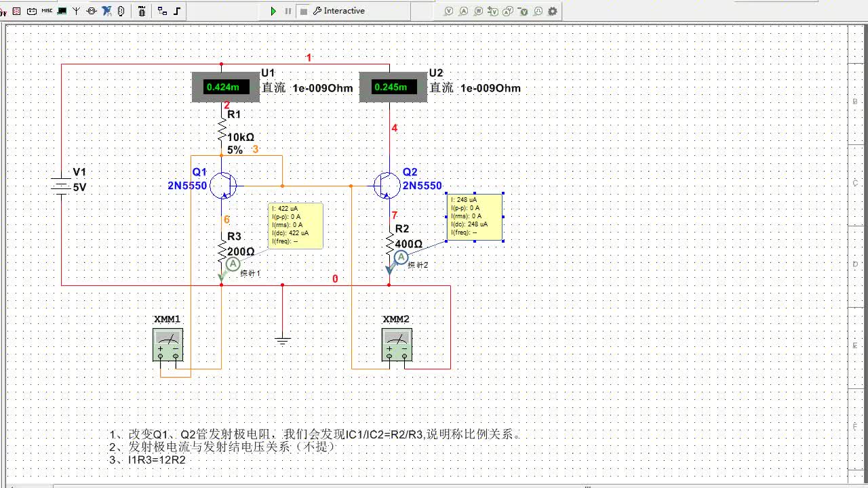The image size is (868, 488).
Task: Select the Connectors component group icon
Action: tap(121, 11)
